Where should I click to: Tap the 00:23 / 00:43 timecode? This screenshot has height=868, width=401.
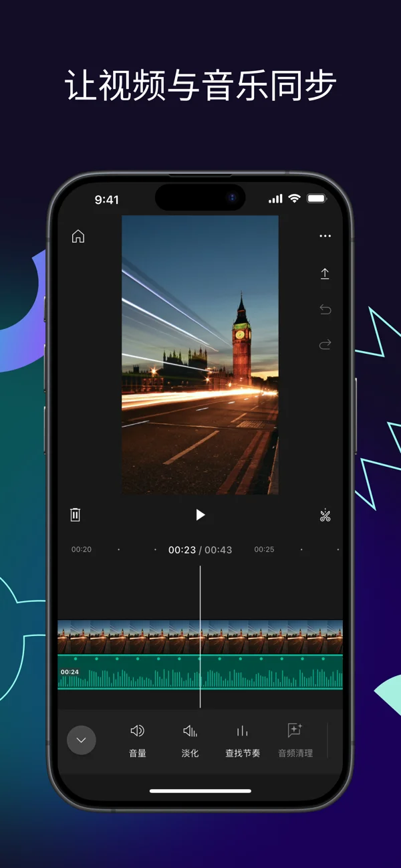click(x=200, y=550)
